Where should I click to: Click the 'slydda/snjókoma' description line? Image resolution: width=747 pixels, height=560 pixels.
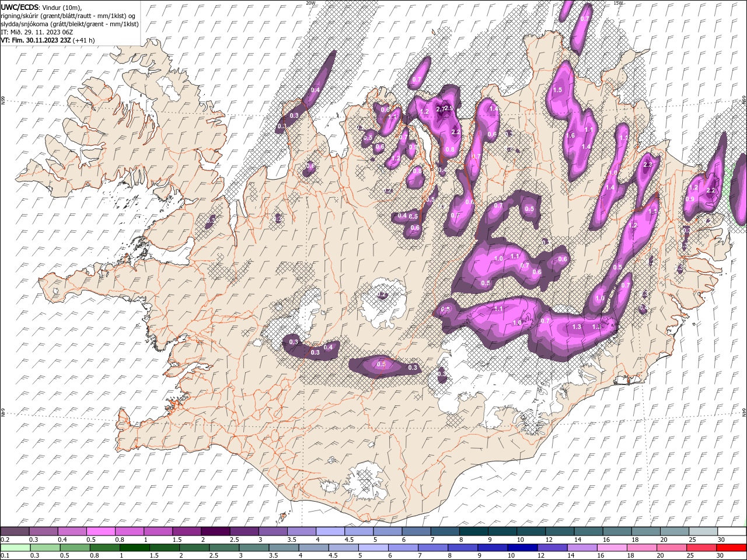[69, 24]
